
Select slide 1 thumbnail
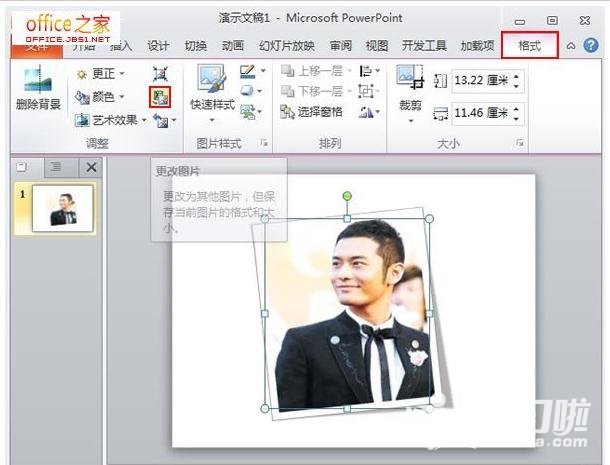63,209
